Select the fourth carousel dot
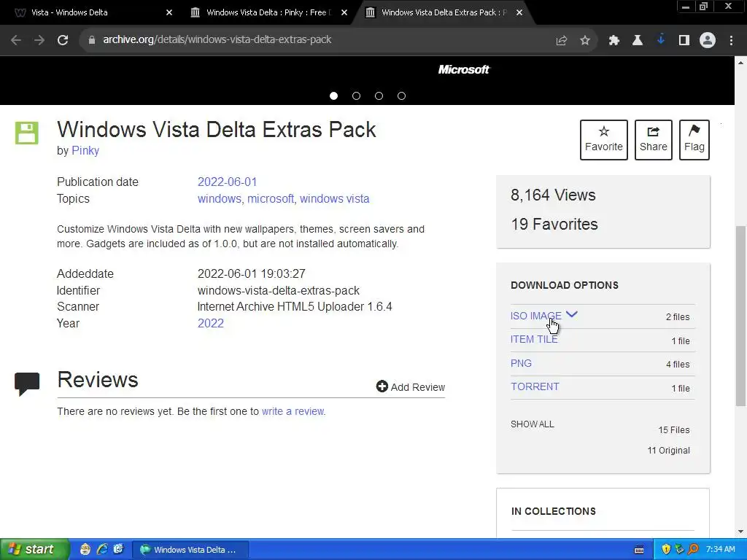This screenshot has height=560, width=747. pos(402,96)
